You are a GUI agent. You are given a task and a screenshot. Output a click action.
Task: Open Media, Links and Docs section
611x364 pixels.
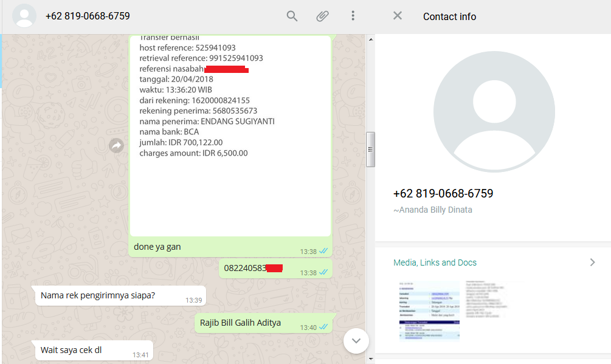(435, 263)
